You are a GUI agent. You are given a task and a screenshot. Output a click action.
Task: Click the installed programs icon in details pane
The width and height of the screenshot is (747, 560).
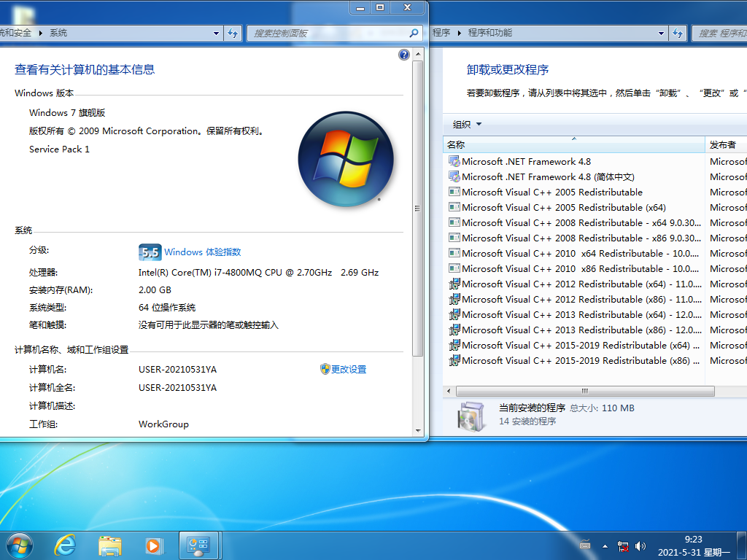[471, 416]
